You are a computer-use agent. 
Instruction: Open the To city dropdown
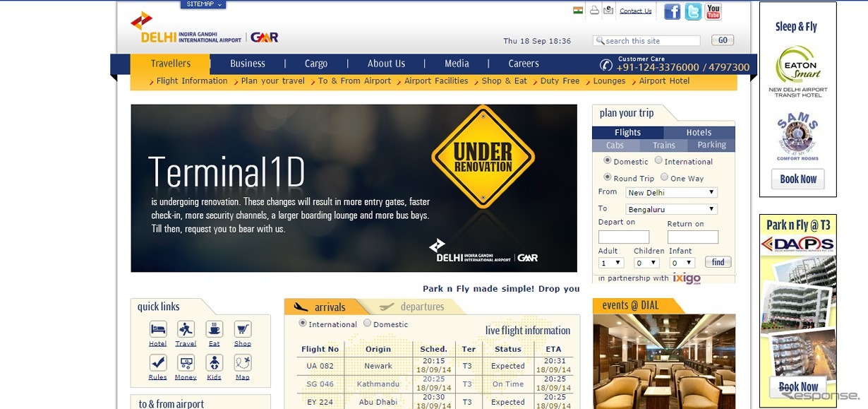(x=671, y=209)
